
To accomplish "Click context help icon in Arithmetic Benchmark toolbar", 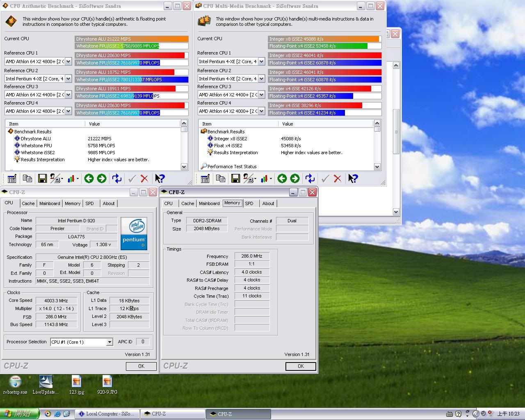I will click(160, 178).
